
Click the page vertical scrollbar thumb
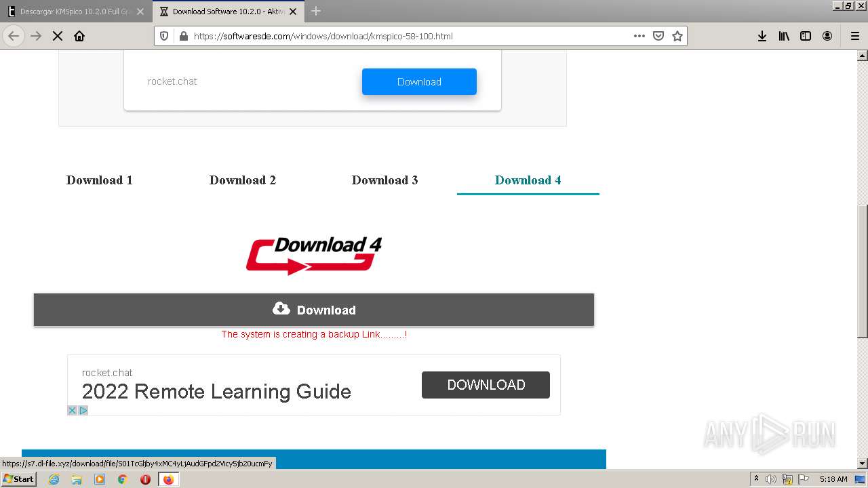tap(863, 271)
